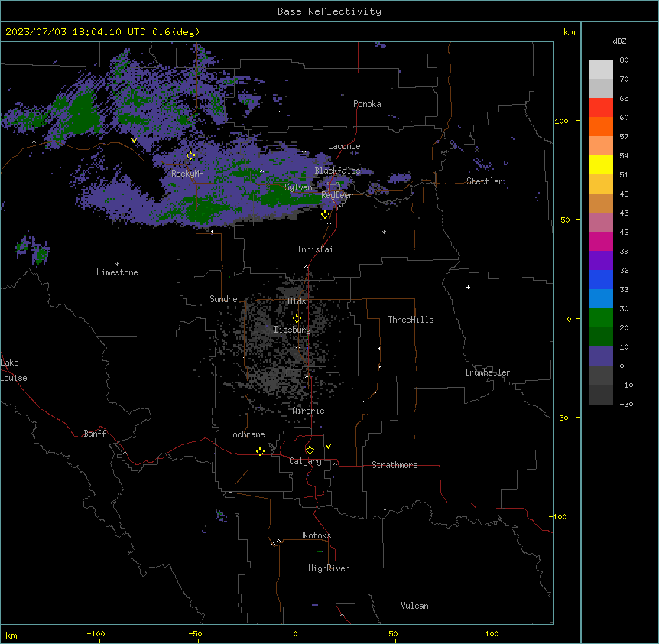Click the Limestone label
This screenshot has height=644, width=659.
[x=117, y=272]
